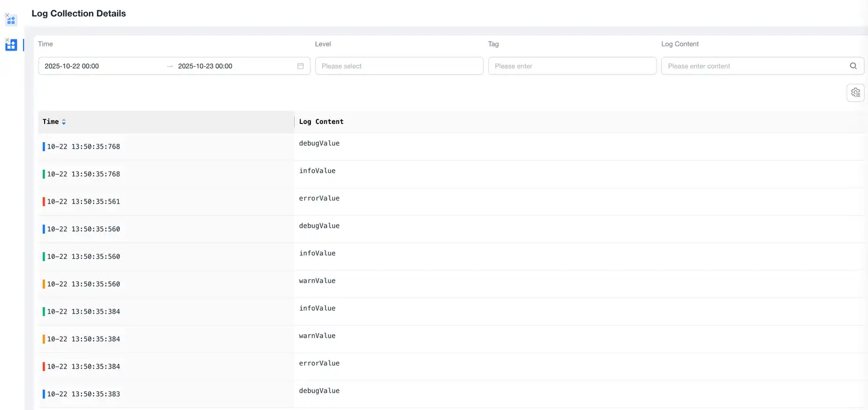Click the infoValue text at 13:50:35:768
This screenshot has width=868, height=410.
click(318, 171)
